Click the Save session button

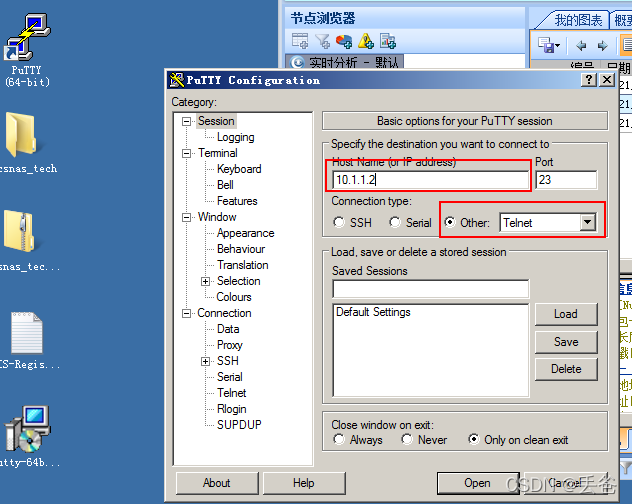(x=566, y=342)
